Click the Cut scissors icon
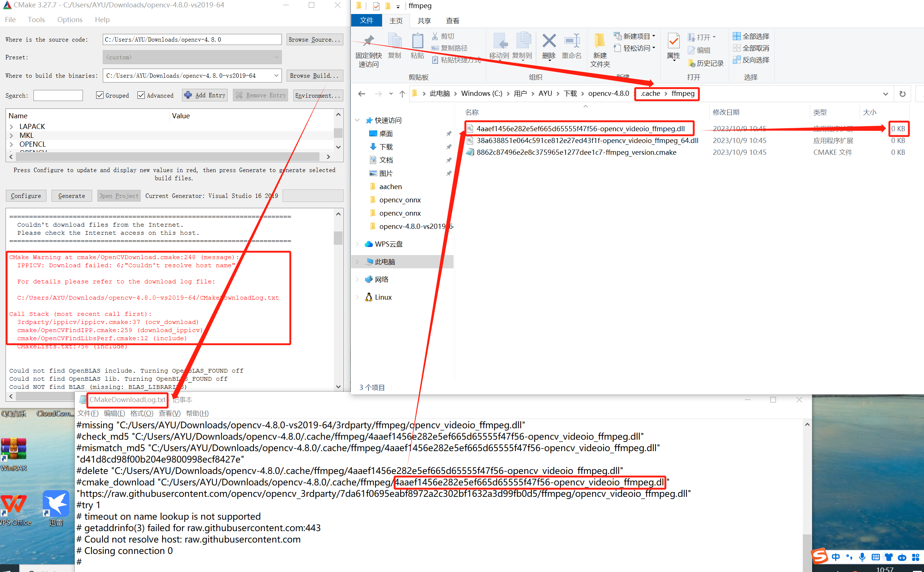Image resolution: width=924 pixels, height=572 pixels. [x=435, y=36]
